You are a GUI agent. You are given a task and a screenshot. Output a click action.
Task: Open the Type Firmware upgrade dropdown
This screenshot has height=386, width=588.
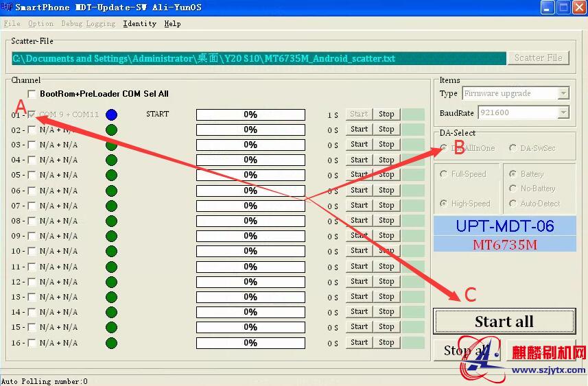point(563,93)
